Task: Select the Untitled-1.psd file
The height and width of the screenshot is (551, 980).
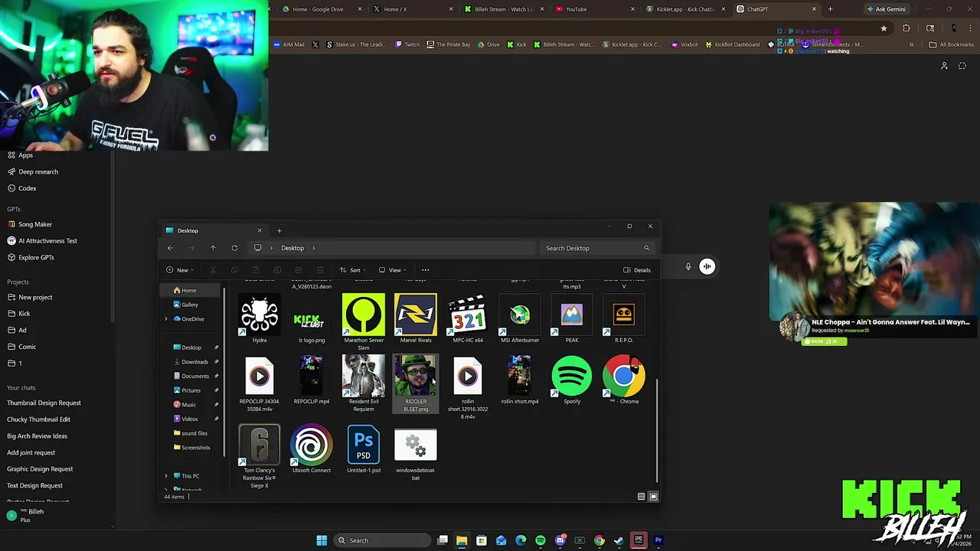Action: pyautogui.click(x=364, y=450)
